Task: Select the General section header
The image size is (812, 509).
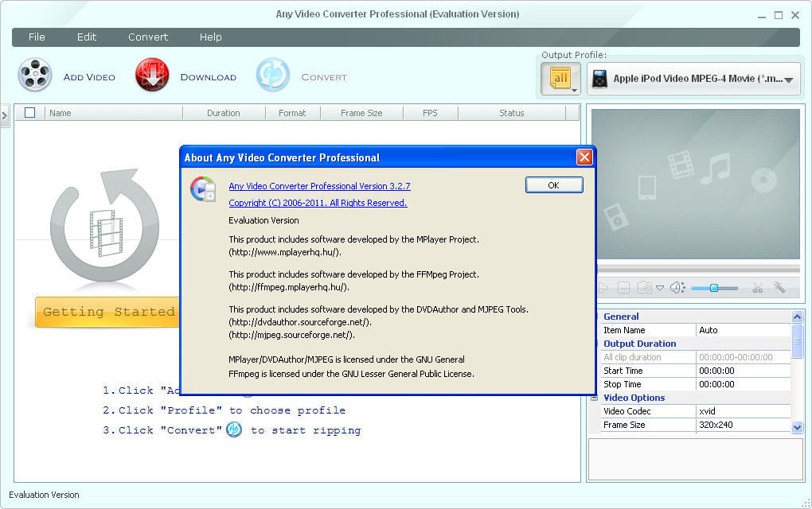Action: 622,317
